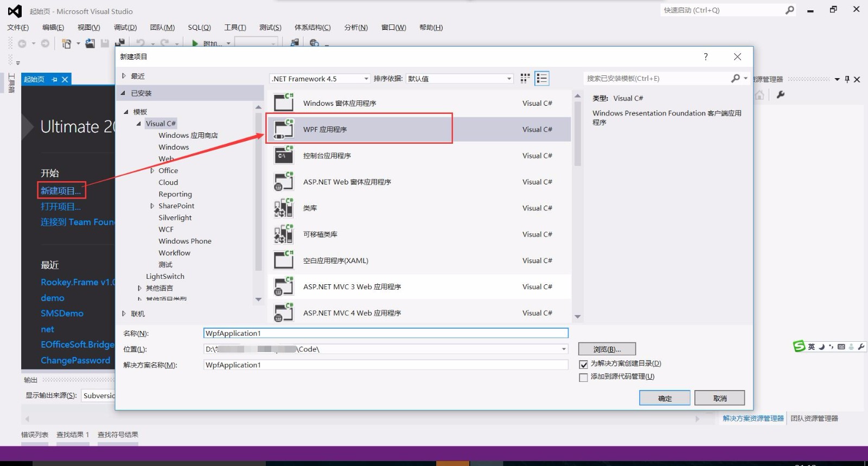Open the File (文件) menu
Viewport: 868px width, 466px height.
[18, 28]
